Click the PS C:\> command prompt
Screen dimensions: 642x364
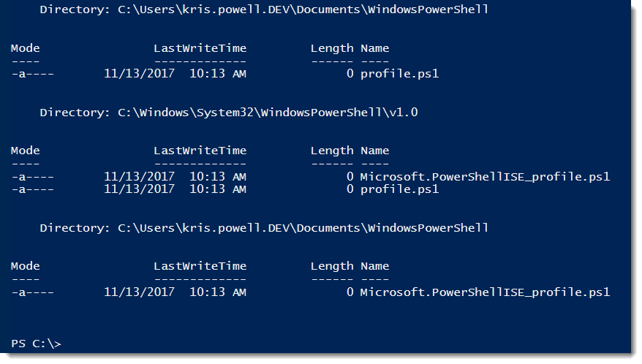point(36,344)
